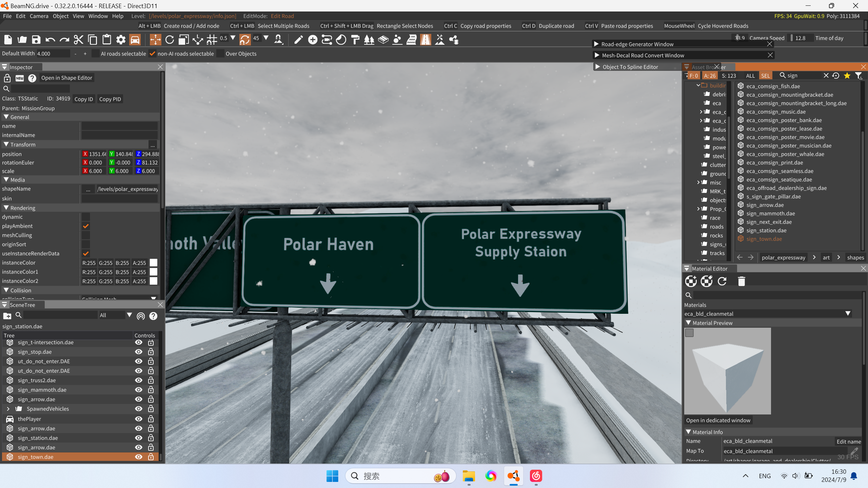Screen dimensions: 868x488
Task: Toggle AI roads selectable checkbox
Action: point(96,54)
